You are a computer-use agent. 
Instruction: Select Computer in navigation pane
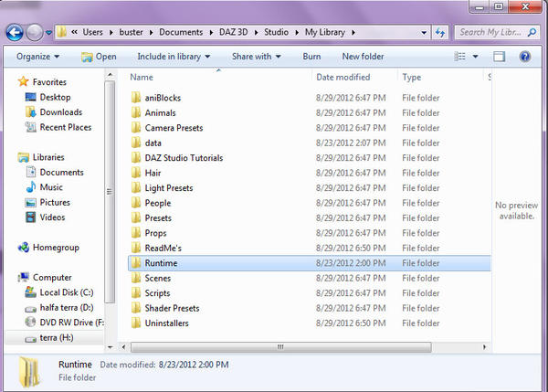(52, 277)
